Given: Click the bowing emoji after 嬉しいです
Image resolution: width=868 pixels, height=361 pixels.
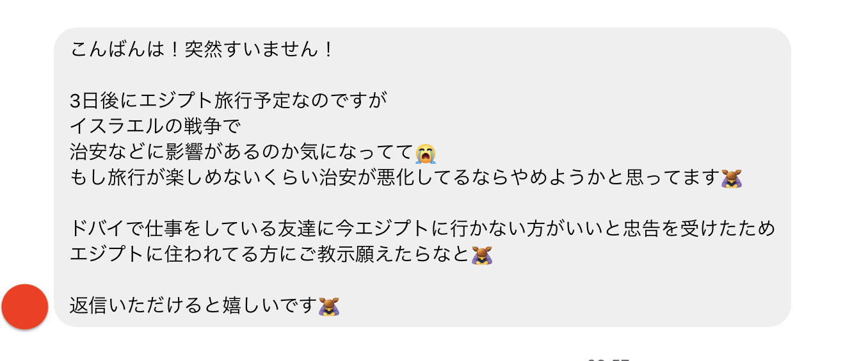Looking at the screenshot, I should [329, 306].
